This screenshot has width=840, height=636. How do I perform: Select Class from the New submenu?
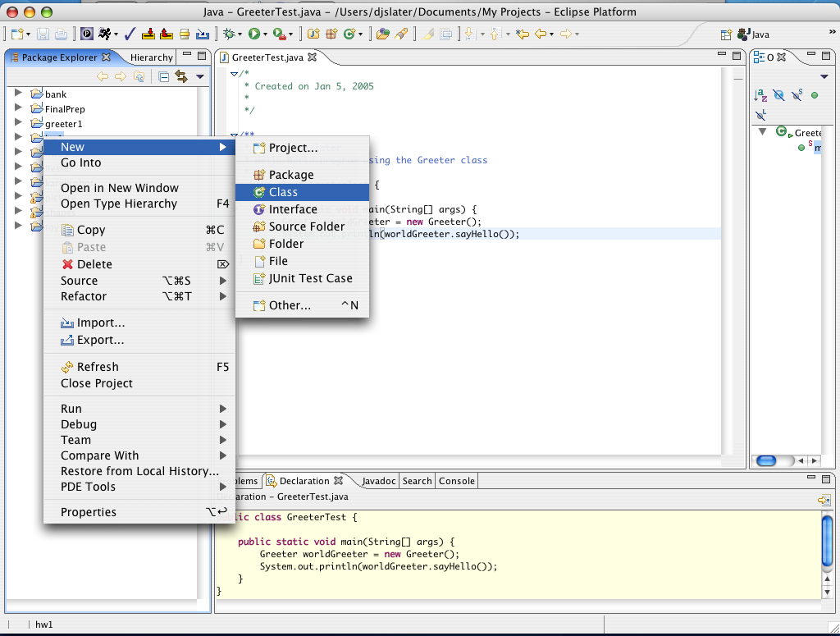pos(283,192)
